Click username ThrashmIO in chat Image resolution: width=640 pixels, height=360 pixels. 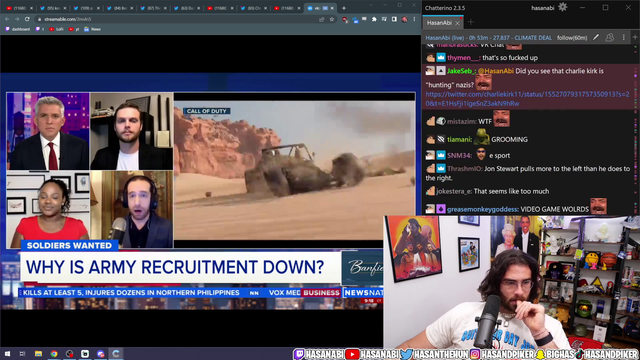coord(464,169)
